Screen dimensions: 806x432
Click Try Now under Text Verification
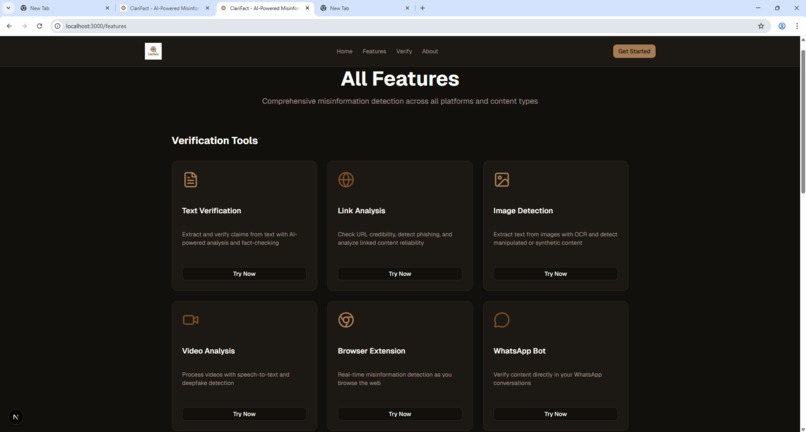coord(244,274)
